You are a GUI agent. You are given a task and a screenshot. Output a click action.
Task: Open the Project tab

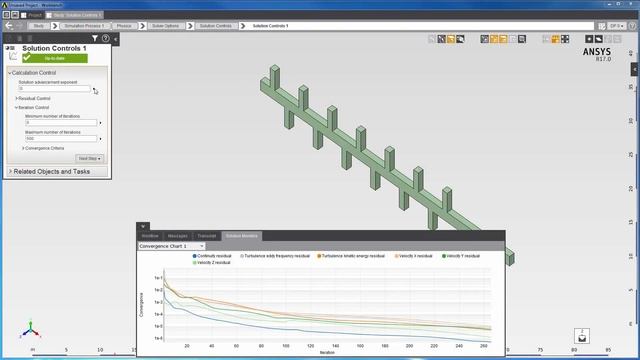click(x=32, y=15)
